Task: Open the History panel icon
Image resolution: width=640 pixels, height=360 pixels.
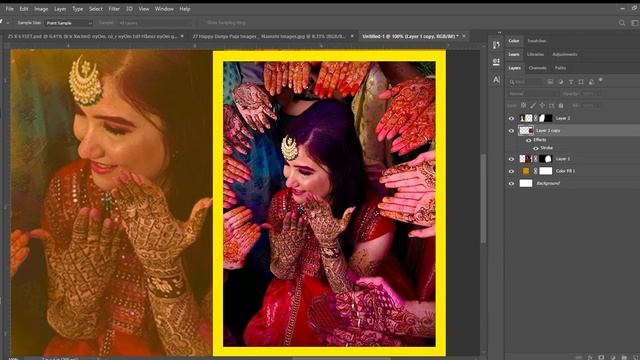Action: pos(496,45)
